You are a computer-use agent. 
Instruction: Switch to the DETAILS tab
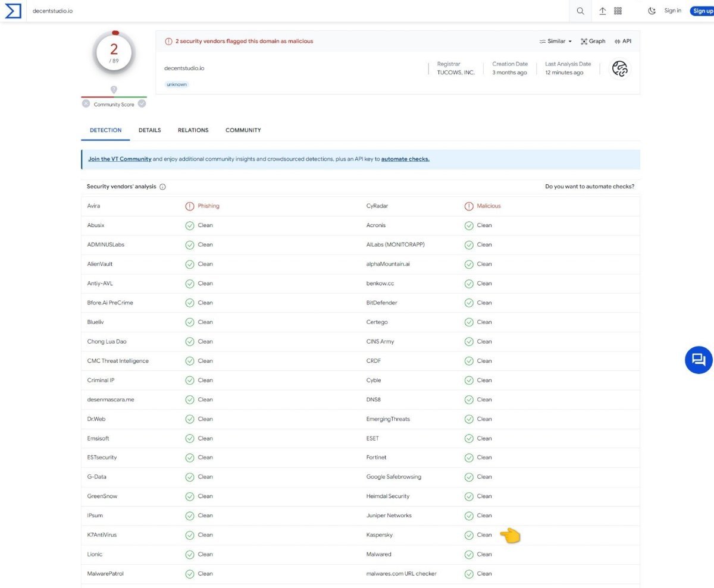coord(150,130)
